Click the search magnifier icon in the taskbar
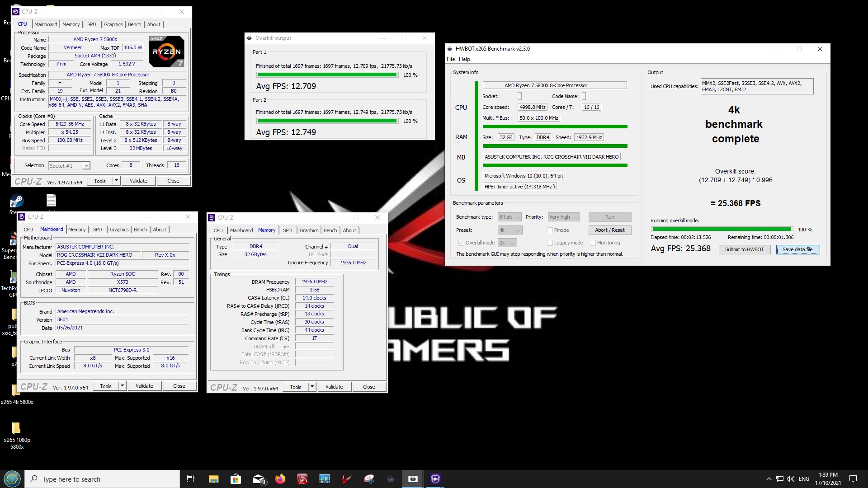The image size is (868, 488). 33,479
